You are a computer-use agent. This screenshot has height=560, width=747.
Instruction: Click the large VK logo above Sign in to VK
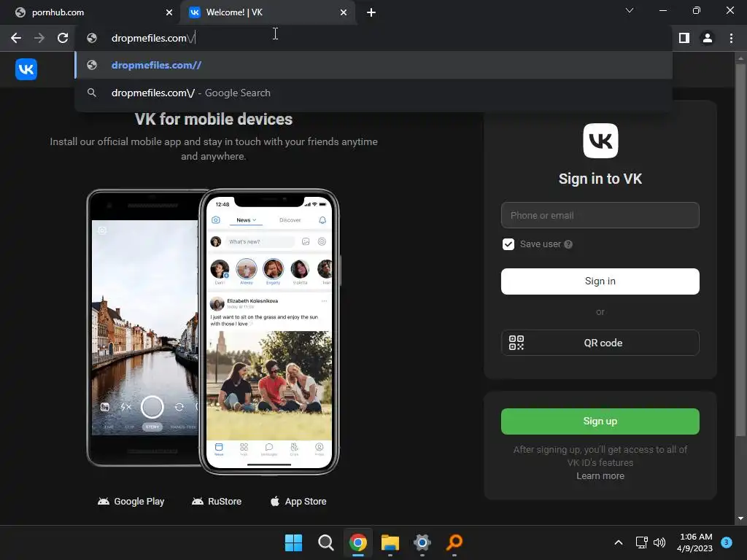click(600, 141)
